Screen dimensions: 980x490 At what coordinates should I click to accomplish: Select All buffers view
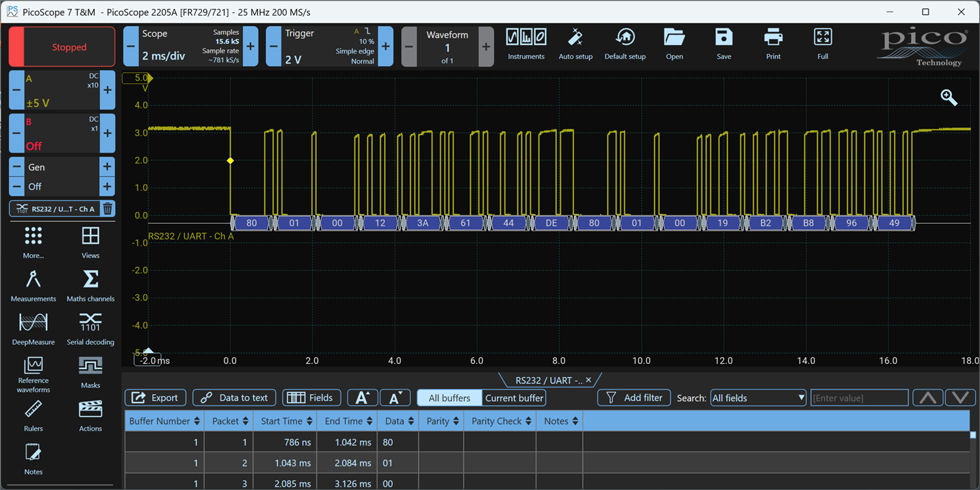coord(450,398)
